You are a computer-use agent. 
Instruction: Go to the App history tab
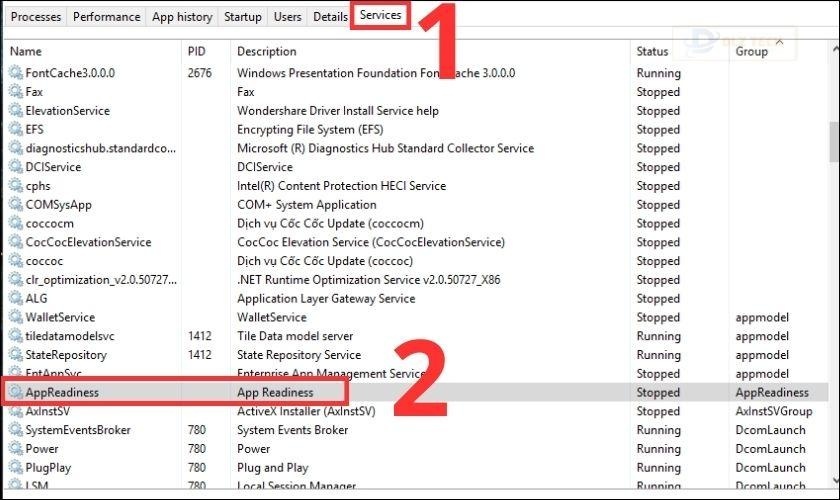182,17
